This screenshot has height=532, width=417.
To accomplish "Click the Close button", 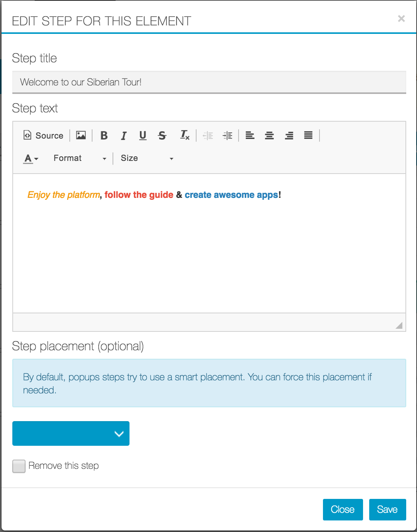I will click(343, 510).
